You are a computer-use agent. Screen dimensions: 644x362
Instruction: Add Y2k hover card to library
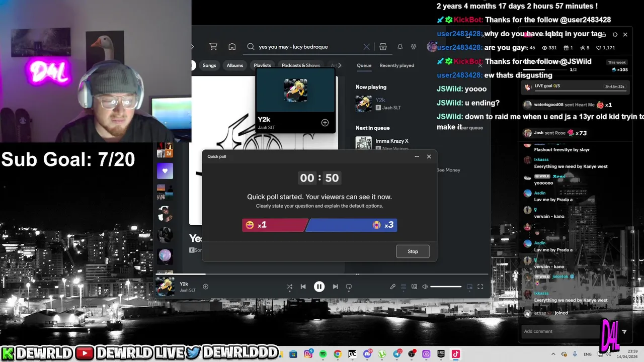click(325, 123)
